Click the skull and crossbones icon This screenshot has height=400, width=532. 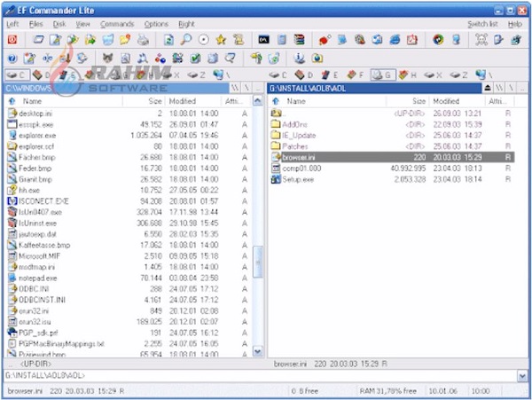click(481, 40)
